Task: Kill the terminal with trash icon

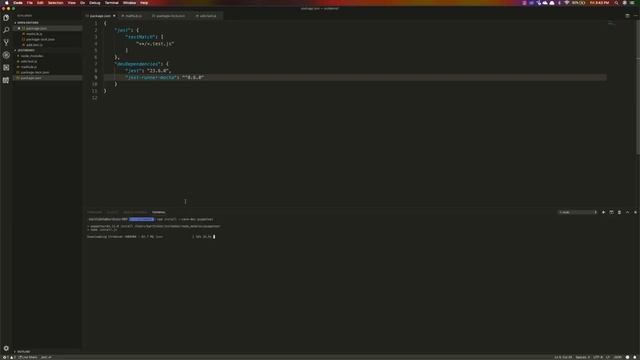Action: tap(619, 212)
